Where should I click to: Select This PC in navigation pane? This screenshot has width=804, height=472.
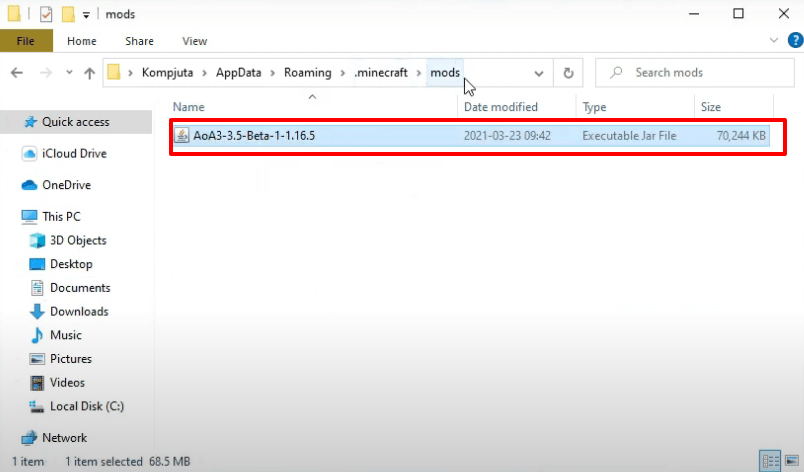click(x=61, y=217)
